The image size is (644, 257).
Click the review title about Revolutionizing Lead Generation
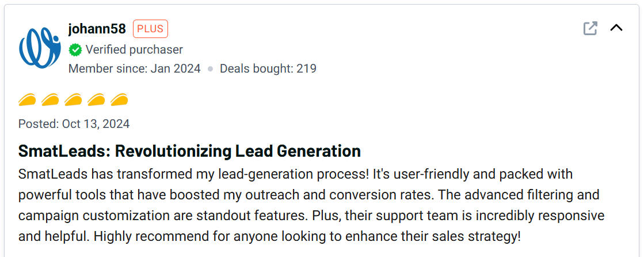coord(189,151)
